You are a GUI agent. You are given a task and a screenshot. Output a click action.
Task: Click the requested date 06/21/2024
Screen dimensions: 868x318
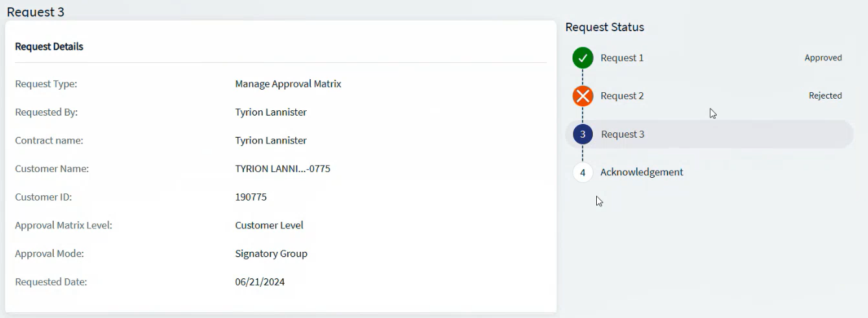(260, 282)
